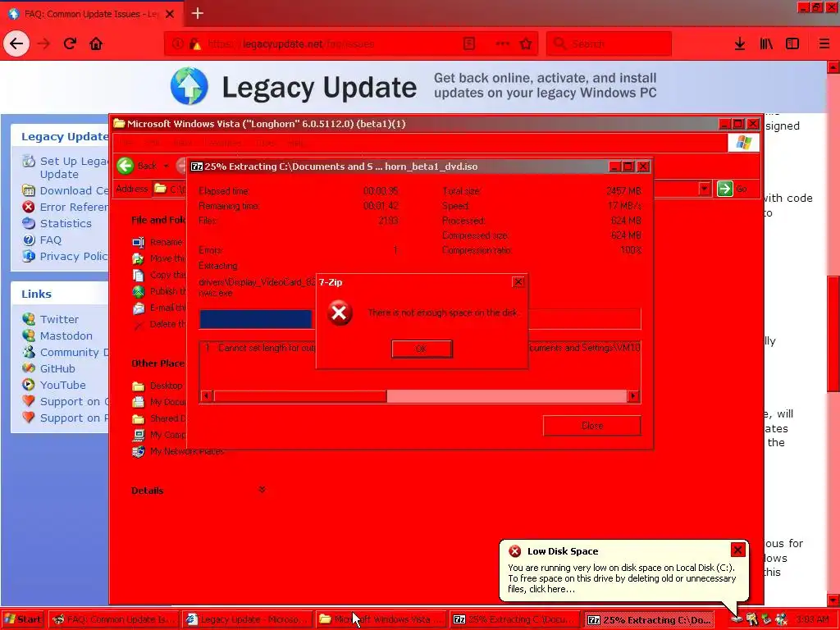
Task: Open page actions three-dot menu
Action: [x=502, y=43]
